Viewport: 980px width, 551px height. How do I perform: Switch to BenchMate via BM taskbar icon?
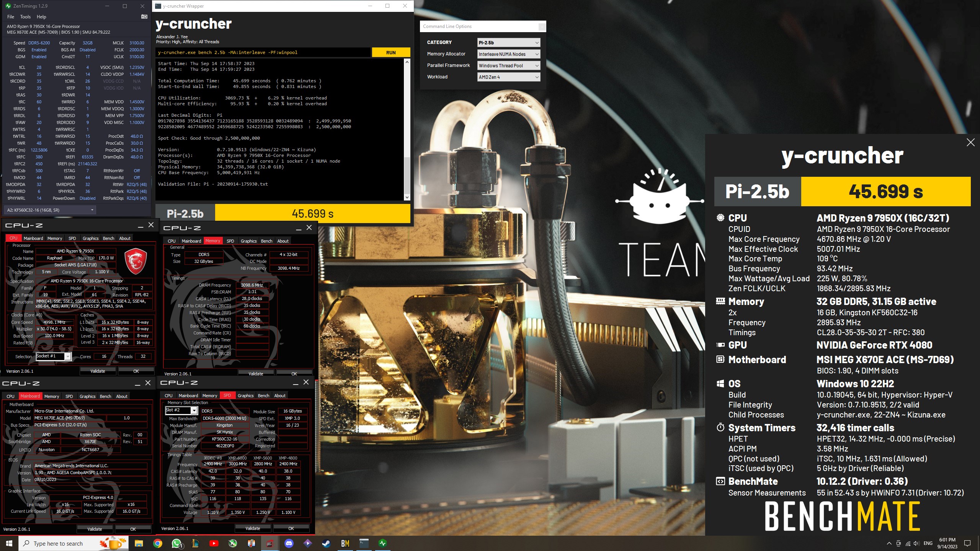345,543
